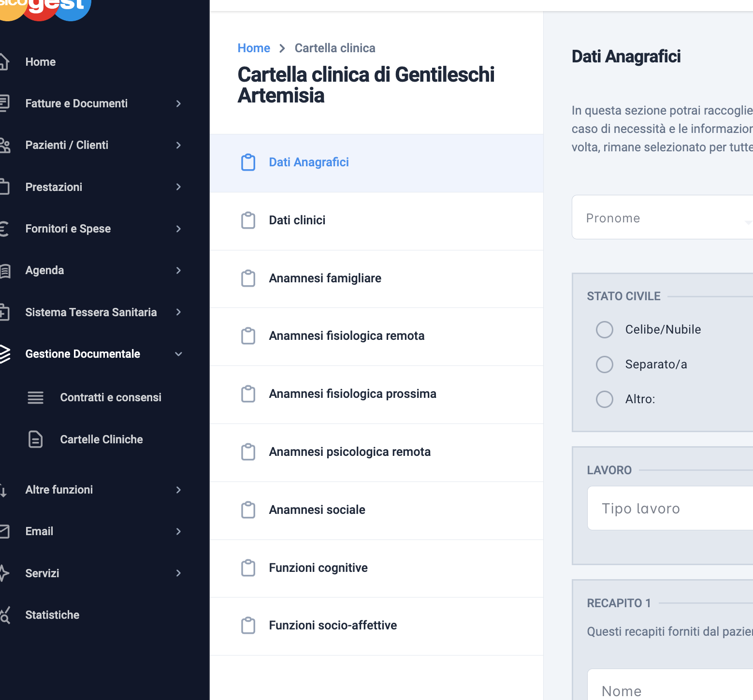Expand the Fatture e Documenti submenu arrow
Screen dimensions: 753x700
coord(178,103)
